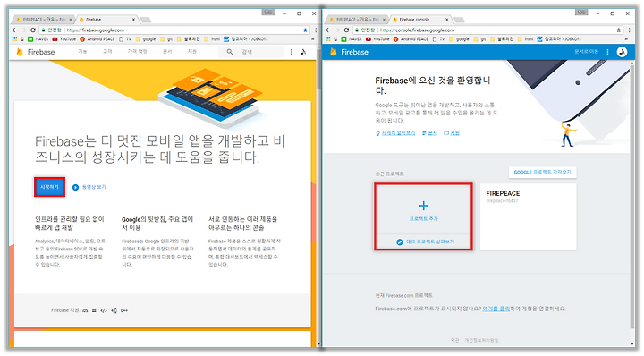This screenshot has width=644, height=356.
Task: Show more bookmarks chevron in left window
Action: coord(312,39)
